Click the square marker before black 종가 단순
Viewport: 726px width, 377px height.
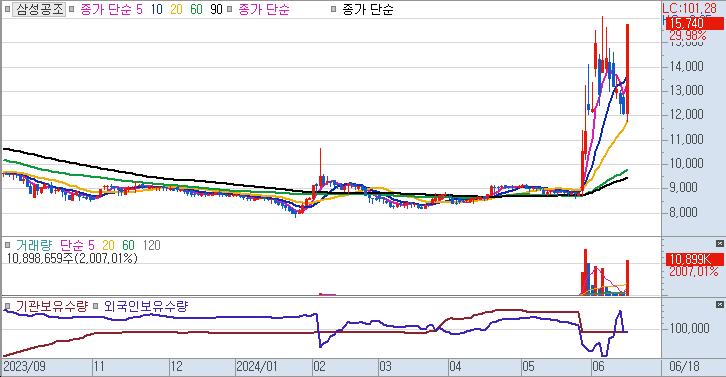coord(333,9)
